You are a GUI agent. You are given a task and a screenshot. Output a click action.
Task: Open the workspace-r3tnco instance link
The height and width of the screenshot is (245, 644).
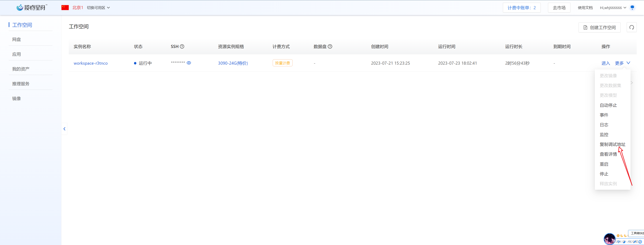coord(90,63)
